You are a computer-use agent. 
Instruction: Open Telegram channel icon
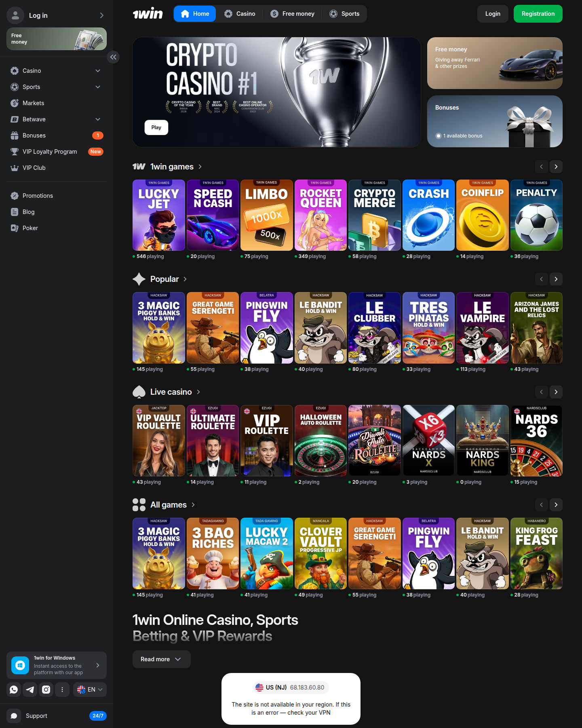click(x=30, y=690)
